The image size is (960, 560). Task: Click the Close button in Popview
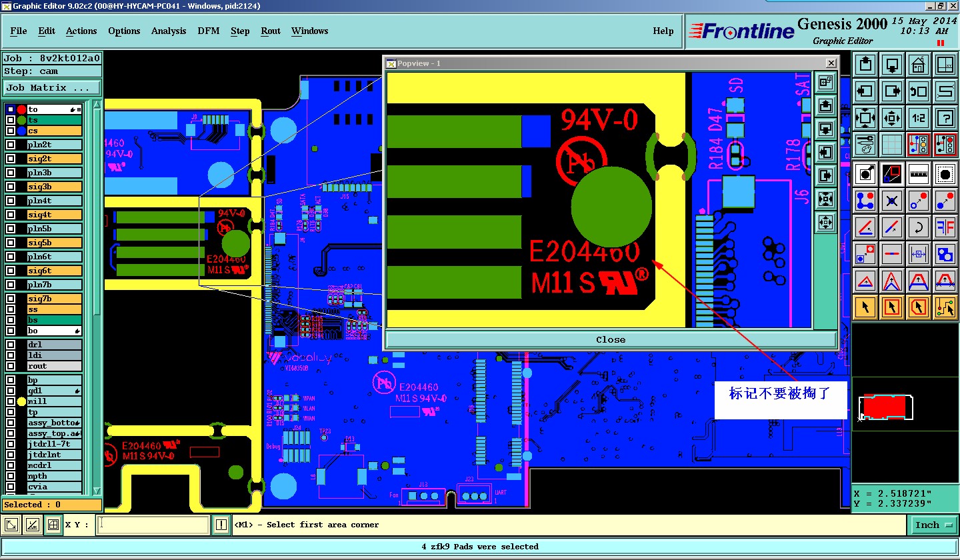click(611, 339)
